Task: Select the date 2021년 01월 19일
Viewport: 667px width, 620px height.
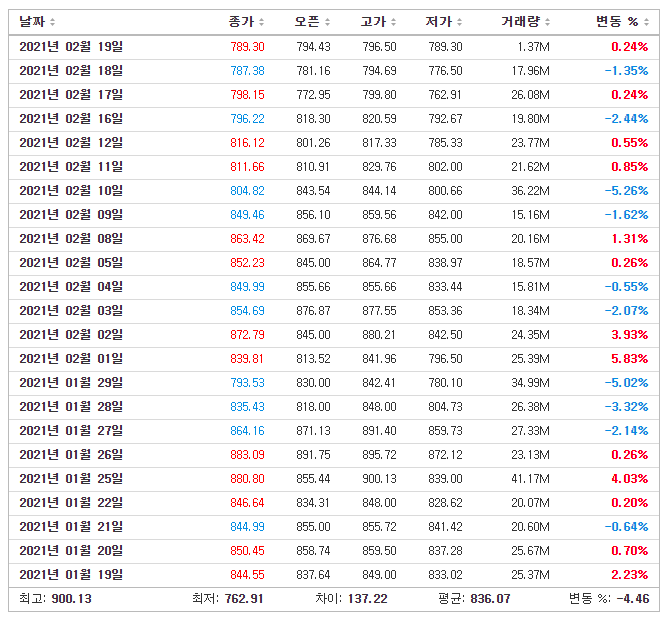Action: coord(71,574)
